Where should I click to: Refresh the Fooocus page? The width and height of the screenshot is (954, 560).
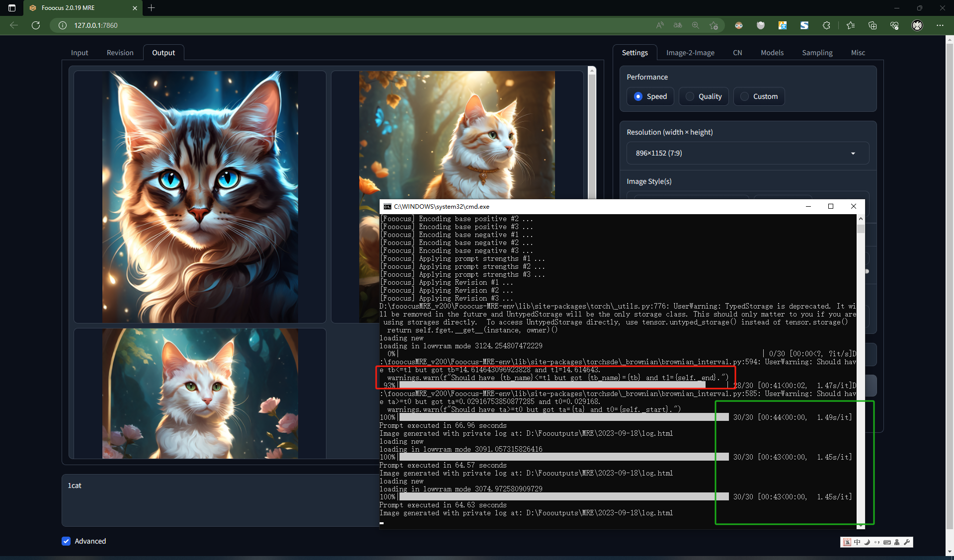click(35, 25)
